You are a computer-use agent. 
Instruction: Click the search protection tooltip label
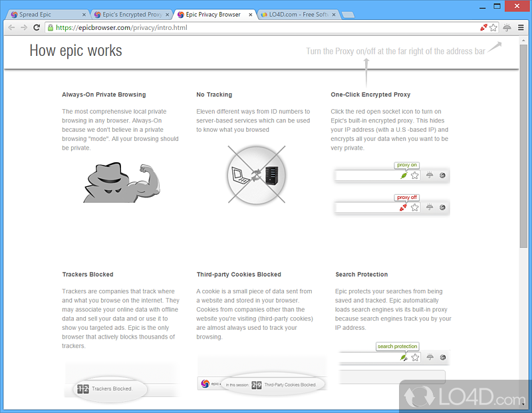[x=397, y=346]
